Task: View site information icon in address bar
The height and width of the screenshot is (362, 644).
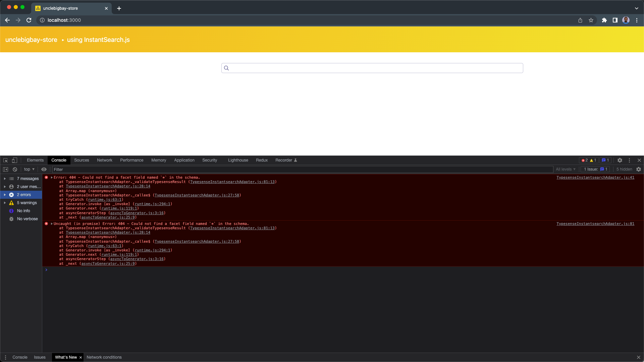Action: [x=42, y=20]
